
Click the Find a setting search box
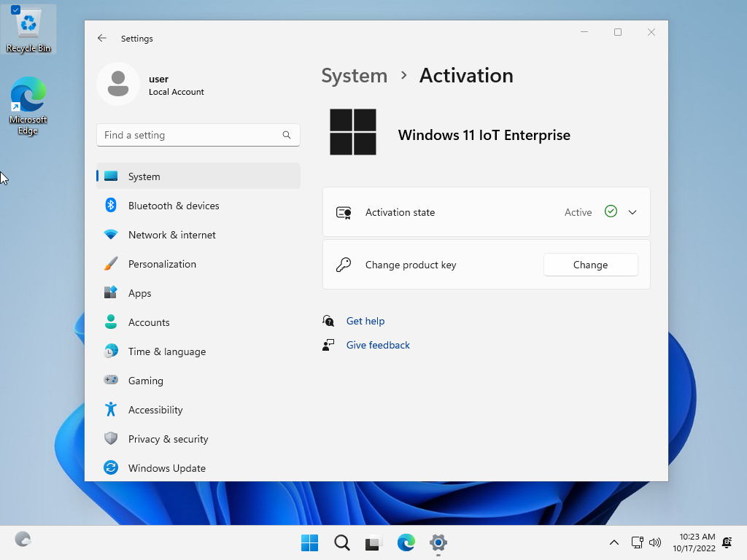(x=191, y=135)
